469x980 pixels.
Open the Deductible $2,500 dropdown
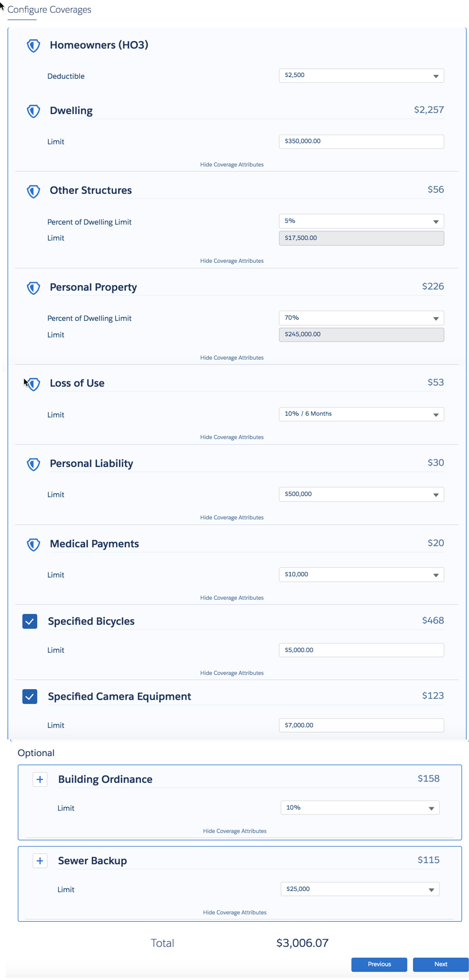click(361, 75)
